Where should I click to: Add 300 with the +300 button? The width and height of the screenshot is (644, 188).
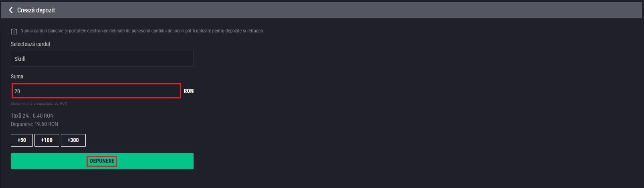[73, 140]
